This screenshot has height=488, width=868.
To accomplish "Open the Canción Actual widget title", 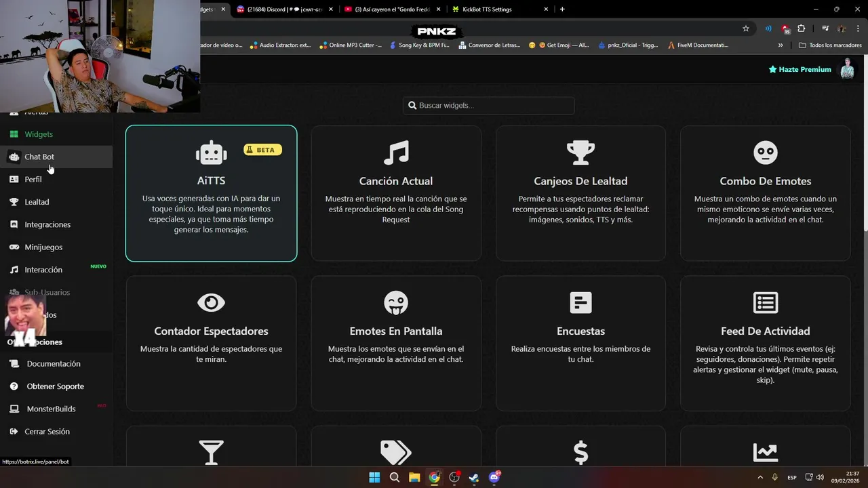I will pos(396,181).
